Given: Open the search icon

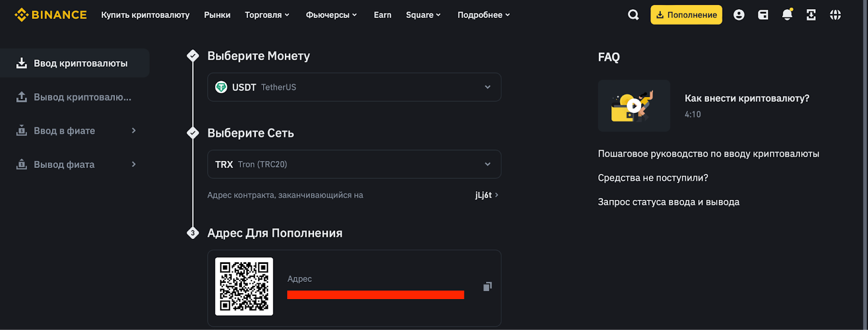Looking at the screenshot, I should 633,15.
